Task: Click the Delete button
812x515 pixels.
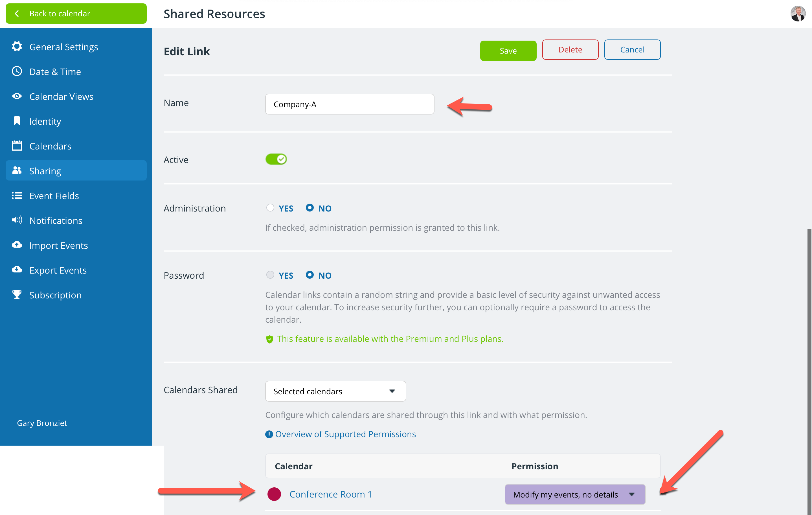Action: click(570, 50)
